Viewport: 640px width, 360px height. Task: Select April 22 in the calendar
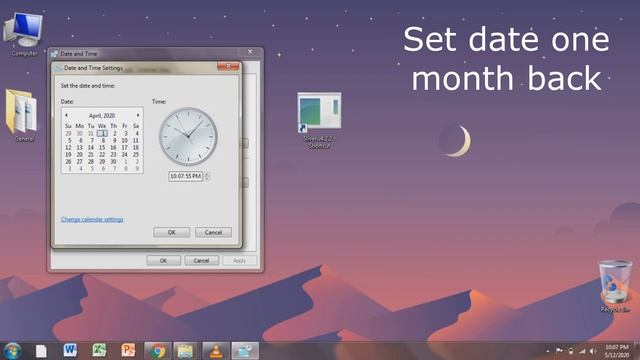[x=102, y=155]
